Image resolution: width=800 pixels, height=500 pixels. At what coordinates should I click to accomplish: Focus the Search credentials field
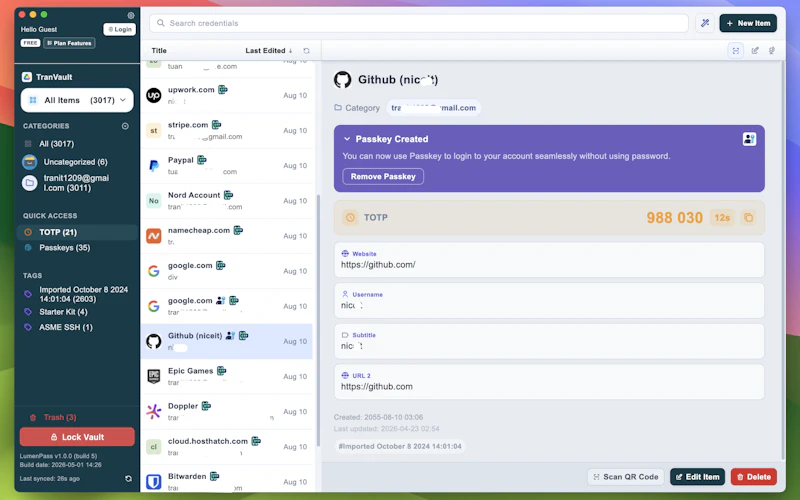[419, 23]
